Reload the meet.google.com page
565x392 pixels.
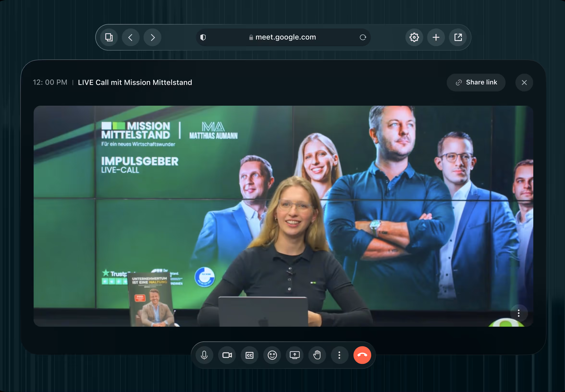[363, 37]
